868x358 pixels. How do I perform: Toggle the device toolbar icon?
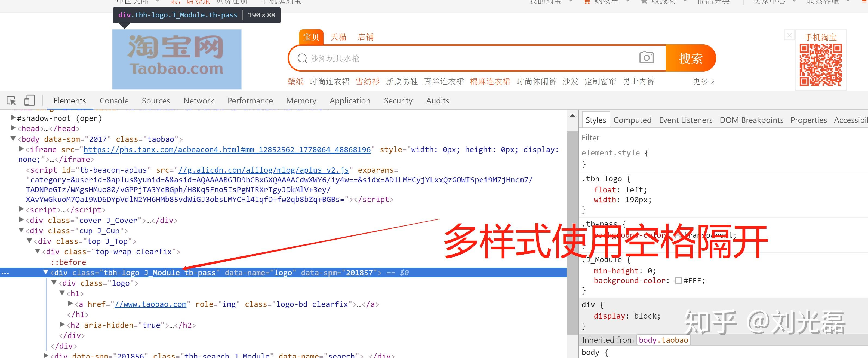[30, 100]
